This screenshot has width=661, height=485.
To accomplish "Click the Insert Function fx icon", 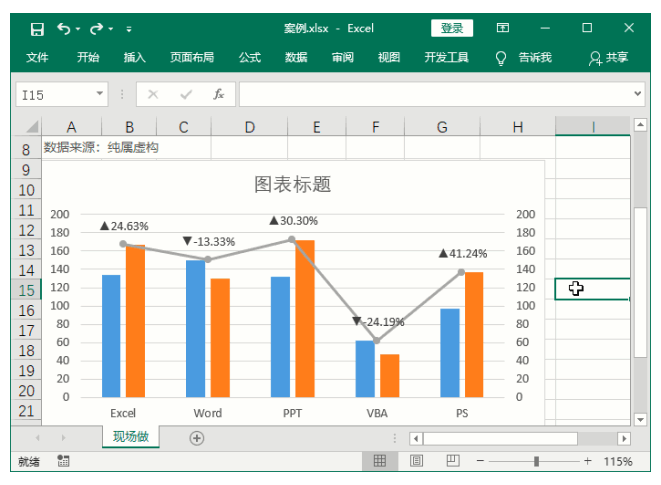I will point(218,94).
